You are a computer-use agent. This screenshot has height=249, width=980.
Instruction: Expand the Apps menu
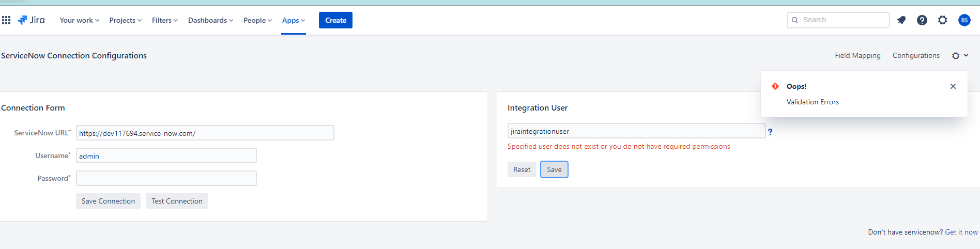tap(294, 20)
